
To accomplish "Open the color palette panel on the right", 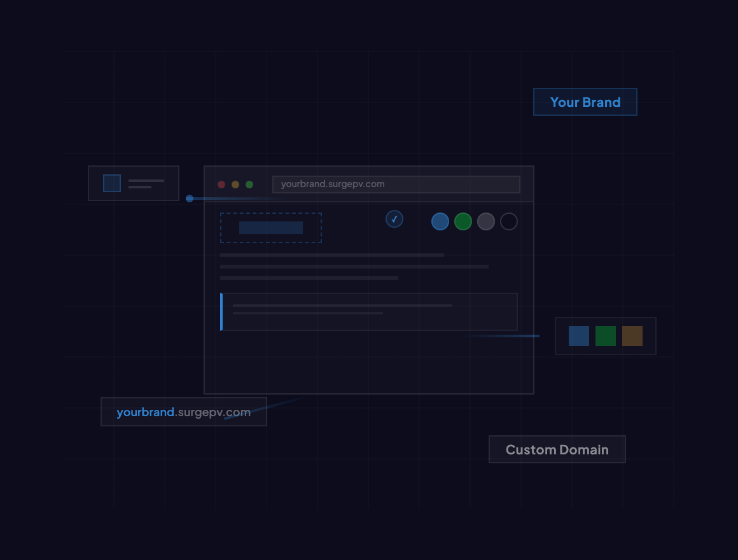I will (x=606, y=336).
